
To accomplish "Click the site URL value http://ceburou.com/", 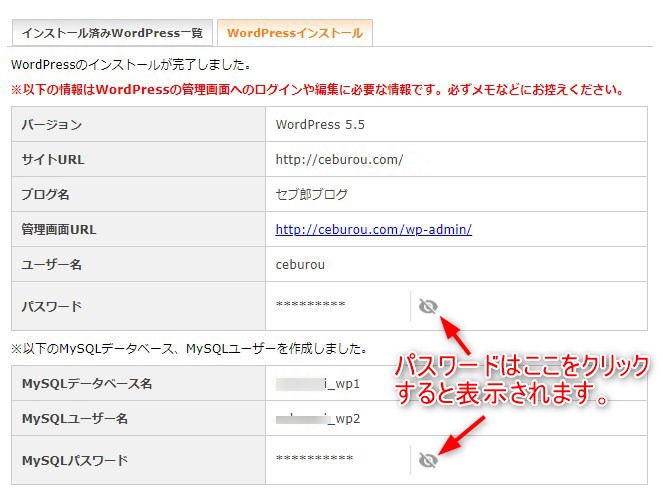I will [x=340, y=159].
